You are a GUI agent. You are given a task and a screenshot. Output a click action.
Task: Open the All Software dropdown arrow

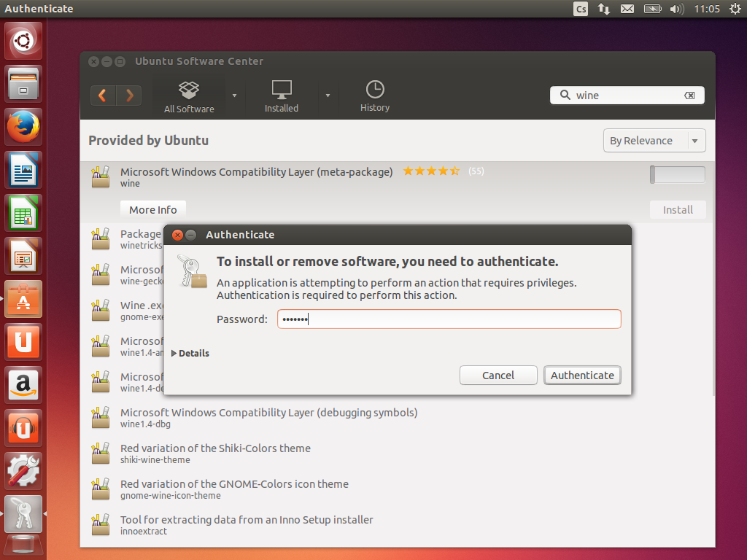[234, 96]
